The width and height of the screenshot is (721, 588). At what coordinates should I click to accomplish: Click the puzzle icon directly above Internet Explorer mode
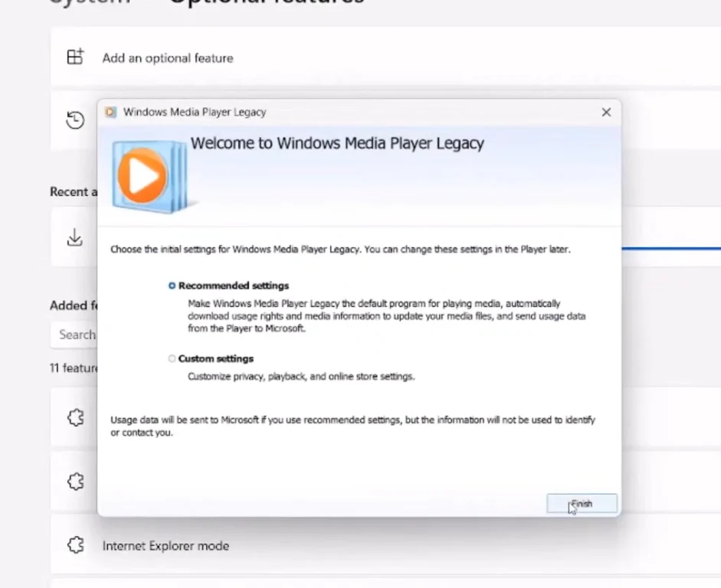[76, 482]
